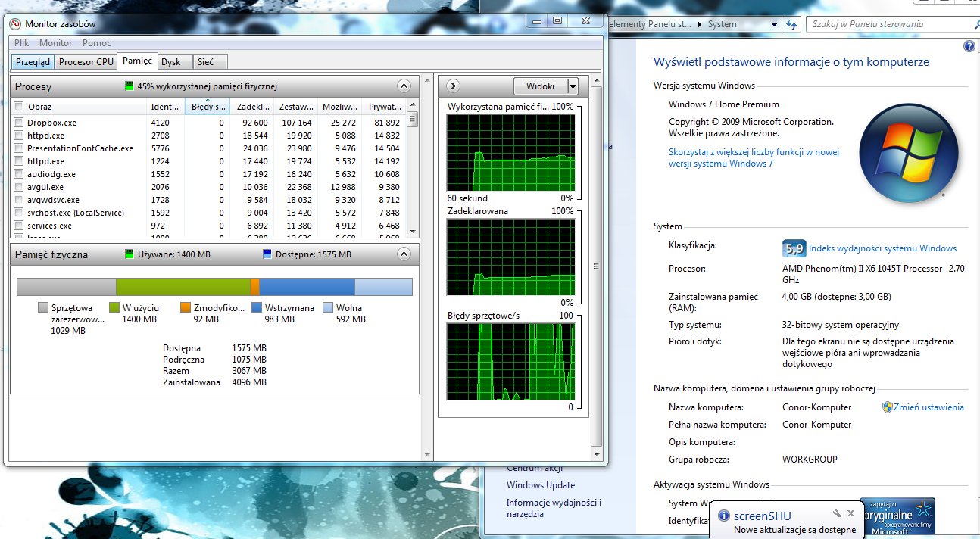Switch to the Procesor CPU tab

[86, 62]
